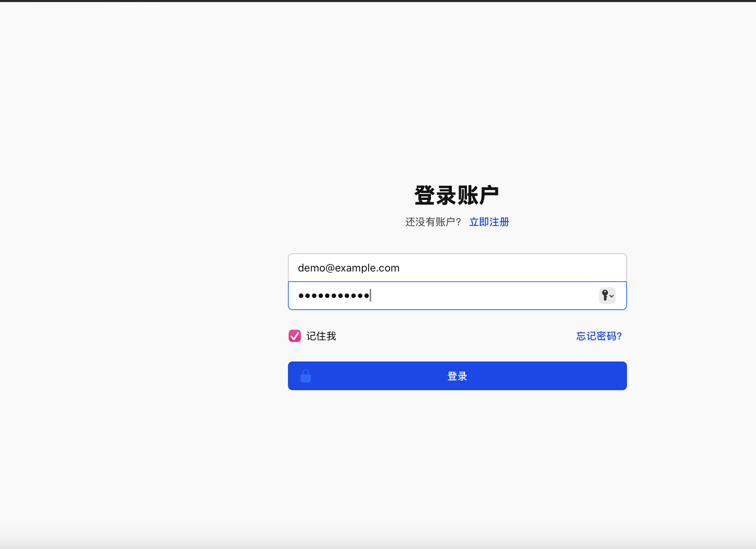Click the 登录账户 page heading

[457, 195]
